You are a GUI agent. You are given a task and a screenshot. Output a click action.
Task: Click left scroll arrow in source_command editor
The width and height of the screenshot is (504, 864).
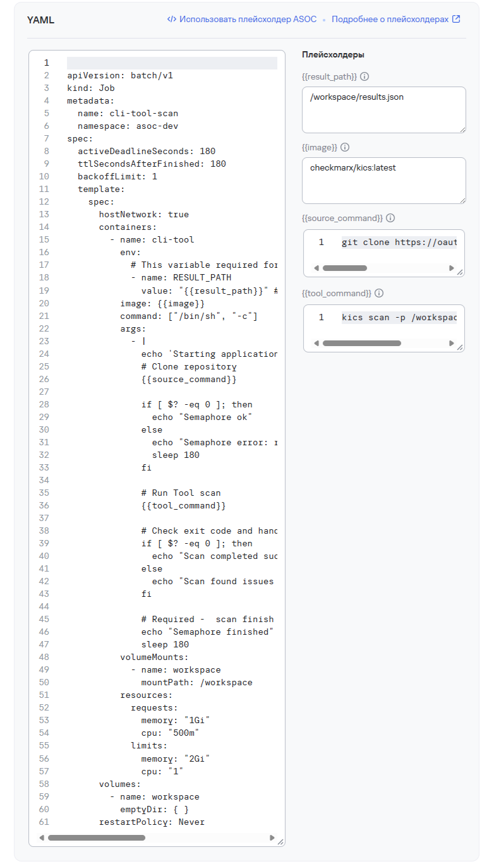tap(316, 268)
